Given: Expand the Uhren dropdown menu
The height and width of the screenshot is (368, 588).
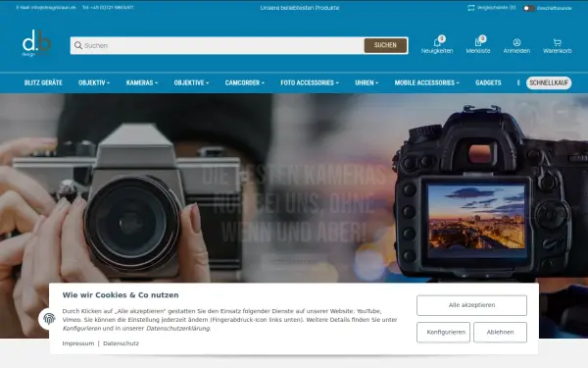Looking at the screenshot, I should tap(367, 82).
